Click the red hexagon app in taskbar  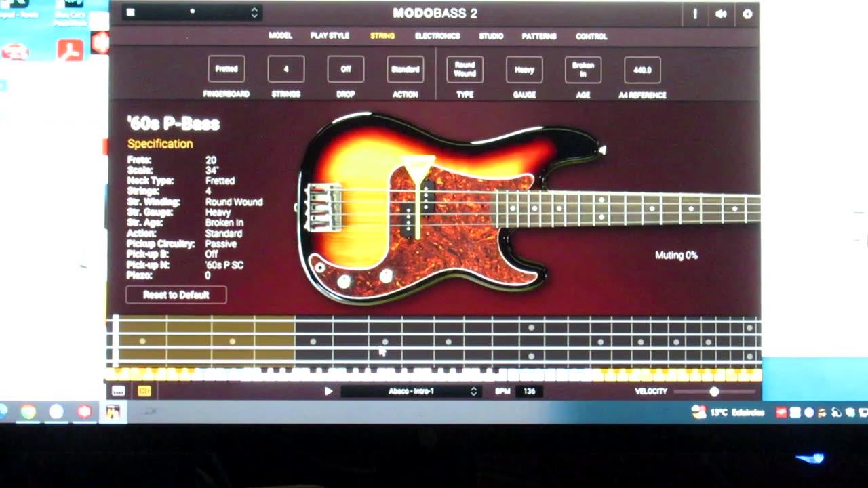84,411
